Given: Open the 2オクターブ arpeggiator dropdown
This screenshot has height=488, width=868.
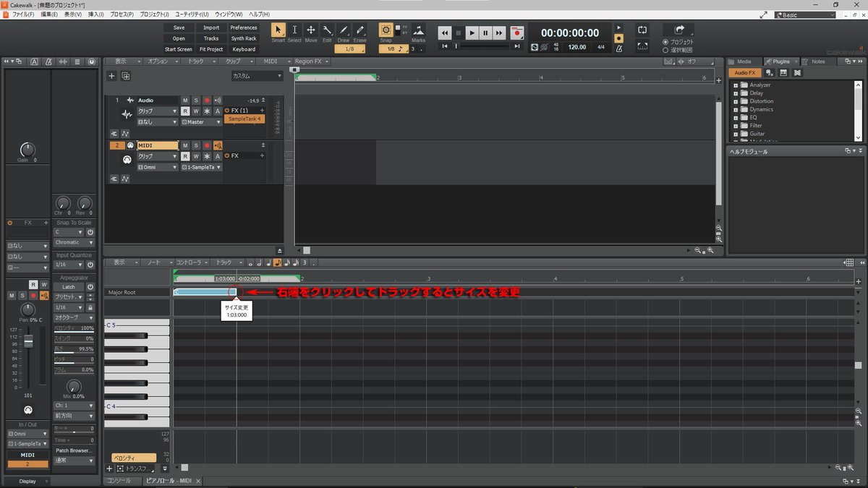Looking at the screenshot, I should (x=75, y=317).
